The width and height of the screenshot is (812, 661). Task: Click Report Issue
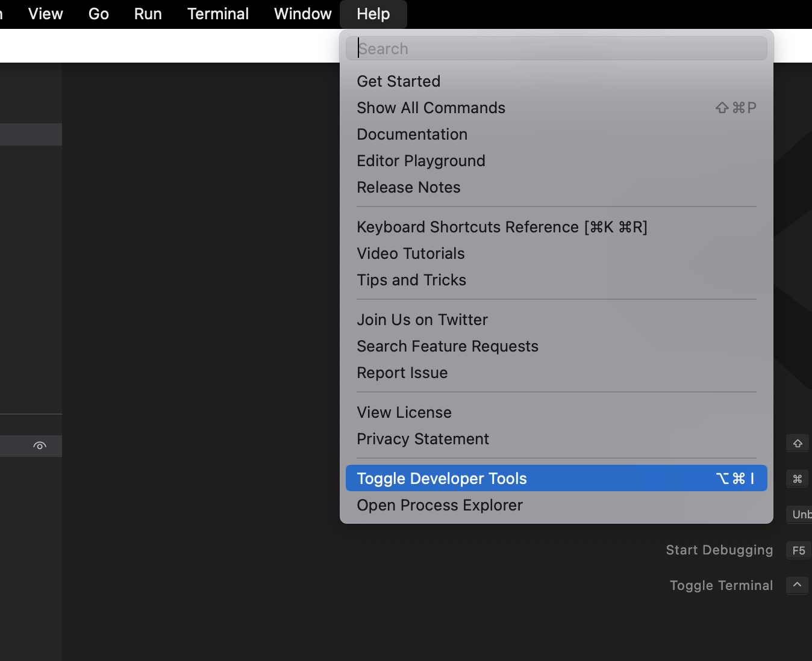[x=402, y=373]
